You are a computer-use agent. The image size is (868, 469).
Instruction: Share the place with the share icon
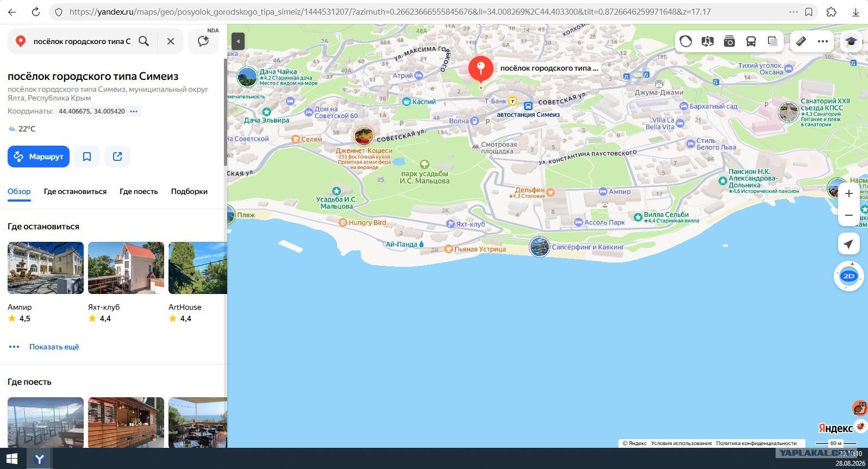[x=117, y=157]
